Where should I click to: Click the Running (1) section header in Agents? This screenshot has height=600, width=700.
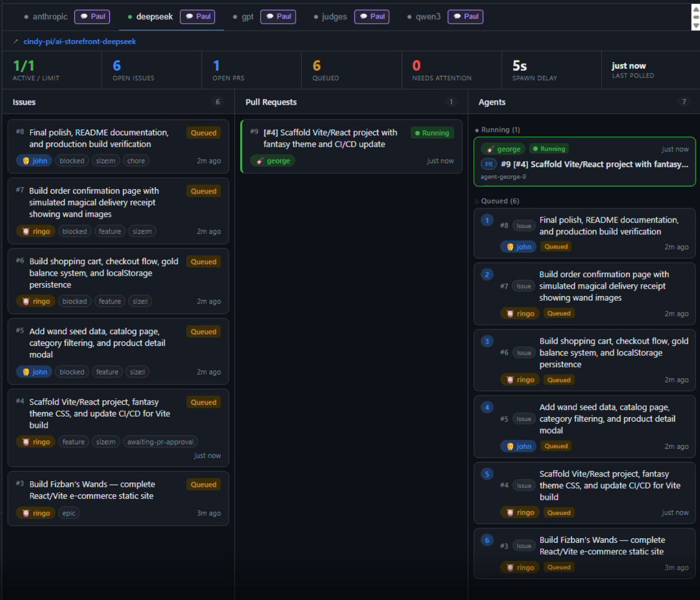pyautogui.click(x=497, y=130)
